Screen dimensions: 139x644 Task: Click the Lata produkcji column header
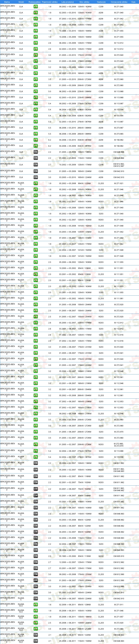(67, 2)
